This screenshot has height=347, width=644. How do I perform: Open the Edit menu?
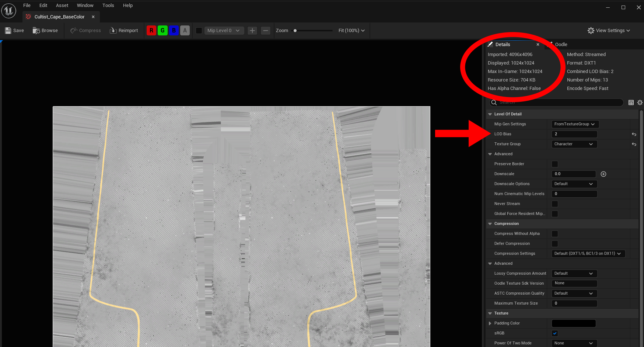pyautogui.click(x=43, y=6)
